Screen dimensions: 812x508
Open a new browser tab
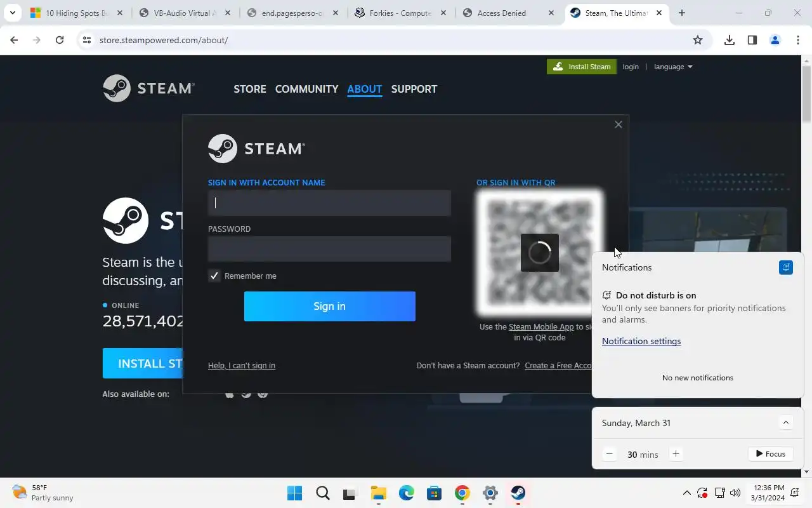pyautogui.click(x=682, y=13)
